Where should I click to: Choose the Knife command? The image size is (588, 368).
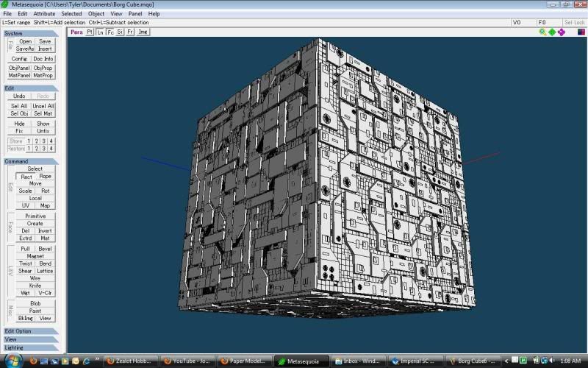tap(35, 286)
